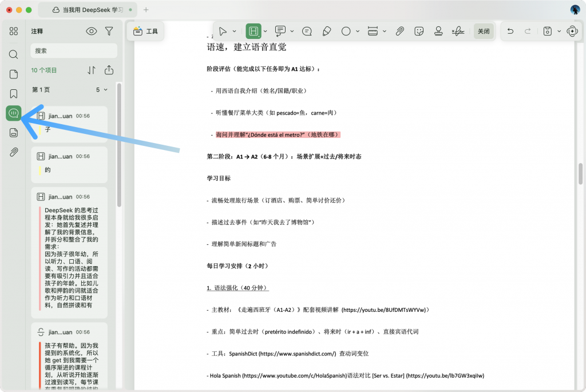Toggle the highlight H tool
This screenshot has width=586, height=392.
254,31
